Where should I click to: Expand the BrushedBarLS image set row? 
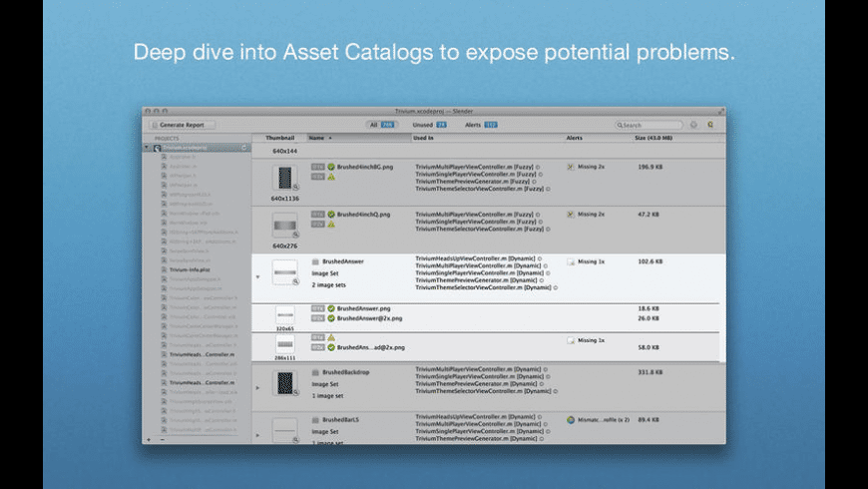(257, 435)
